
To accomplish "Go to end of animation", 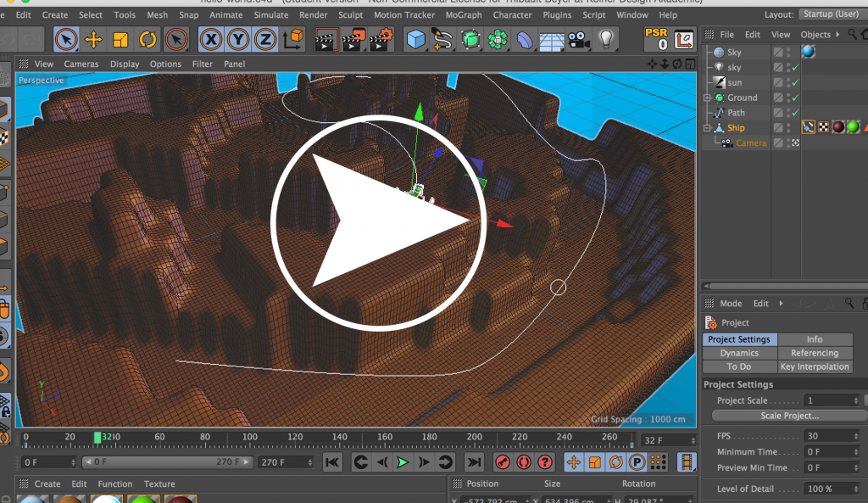I will [474, 462].
